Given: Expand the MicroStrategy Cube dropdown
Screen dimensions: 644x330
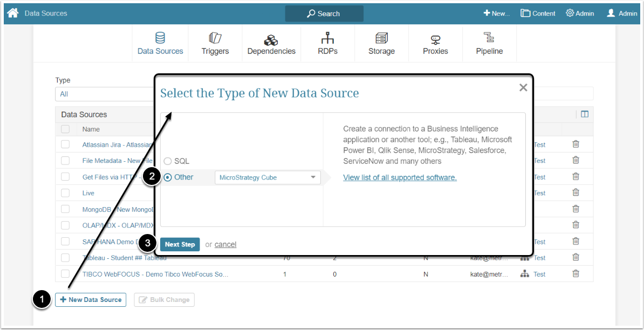Looking at the screenshot, I should pyautogui.click(x=268, y=177).
